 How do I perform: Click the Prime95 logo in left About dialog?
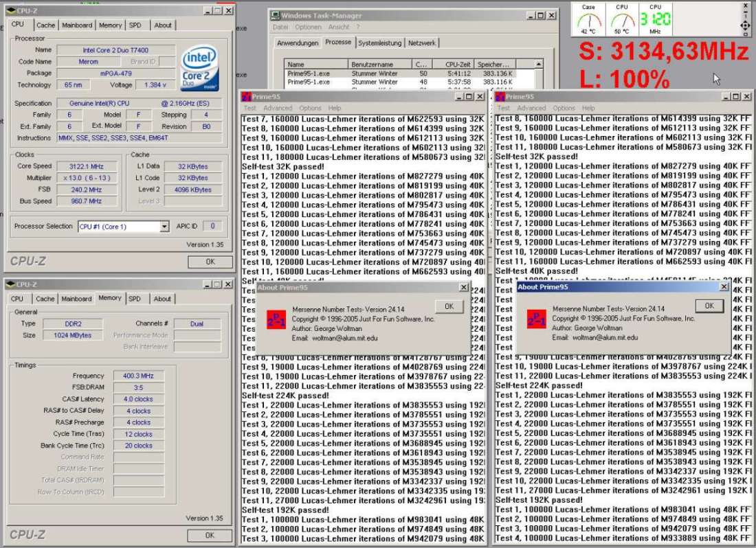(276, 320)
